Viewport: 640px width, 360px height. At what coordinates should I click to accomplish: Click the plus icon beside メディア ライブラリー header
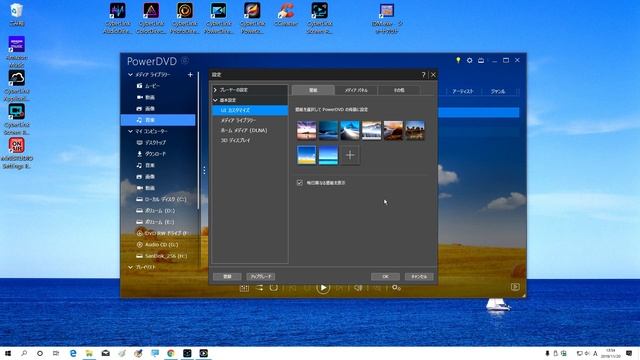pyautogui.click(x=190, y=75)
